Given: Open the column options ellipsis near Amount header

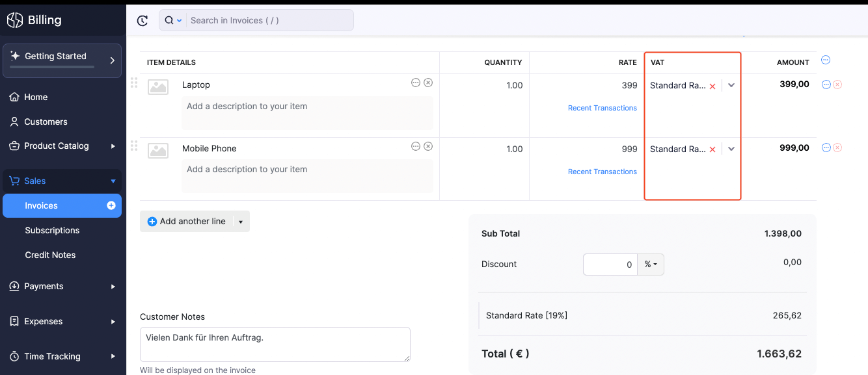Looking at the screenshot, I should pos(825,59).
